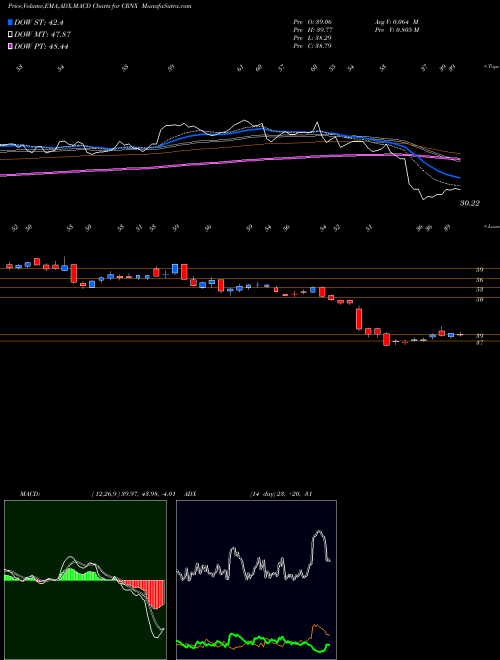Select the DOW MT: 47.87 label
Screen dimensions: 500x660
42,35
